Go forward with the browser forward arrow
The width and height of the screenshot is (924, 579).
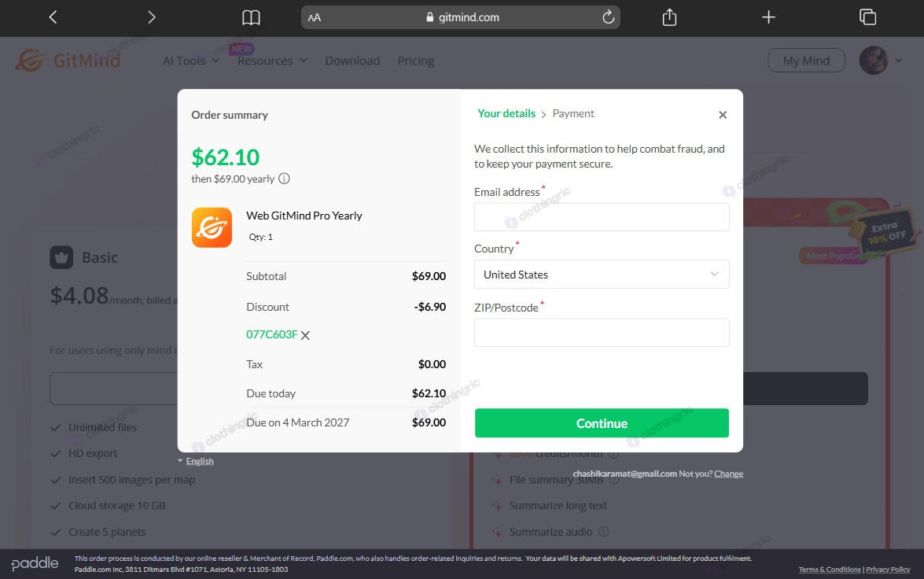152,17
